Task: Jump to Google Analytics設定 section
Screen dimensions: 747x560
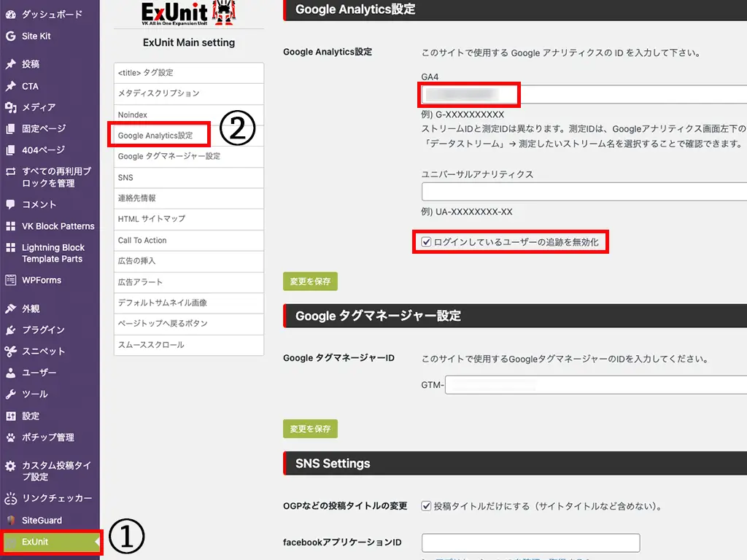Action: tap(189, 136)
